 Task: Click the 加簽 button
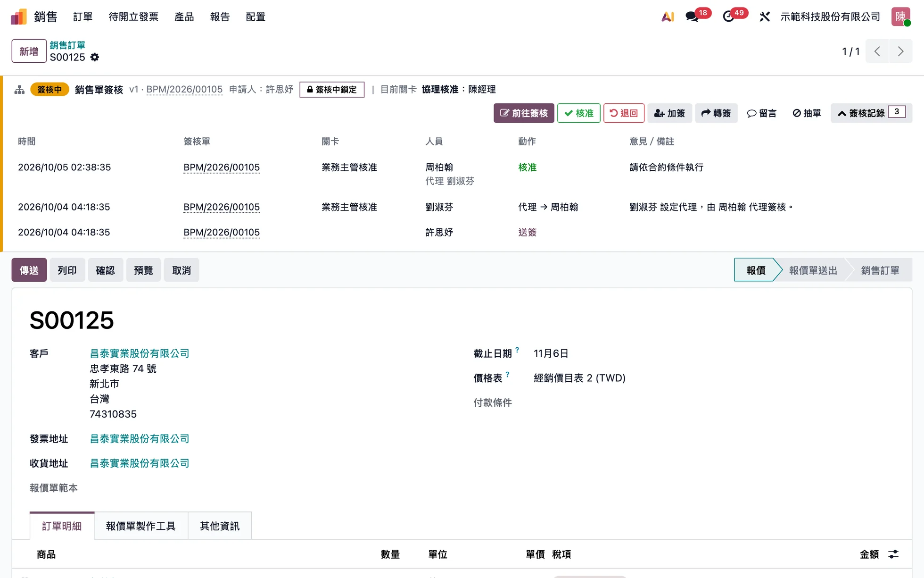tap(669, 113)
